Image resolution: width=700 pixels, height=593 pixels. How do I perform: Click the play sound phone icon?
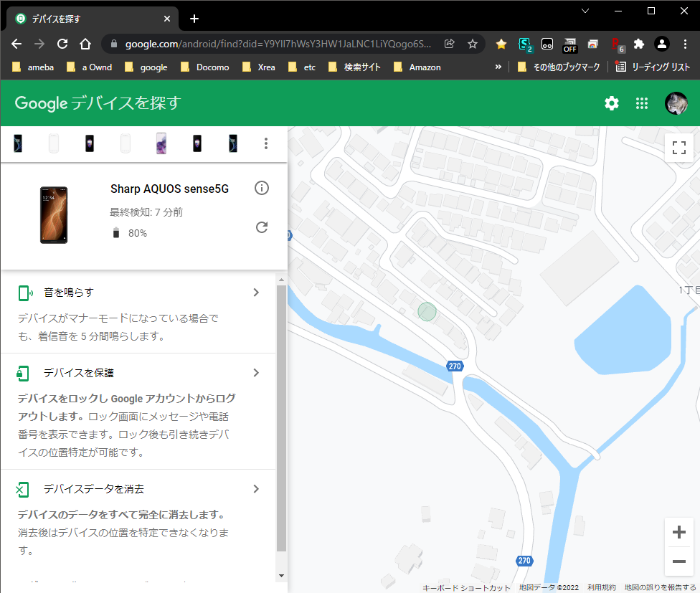click(25, 293)
